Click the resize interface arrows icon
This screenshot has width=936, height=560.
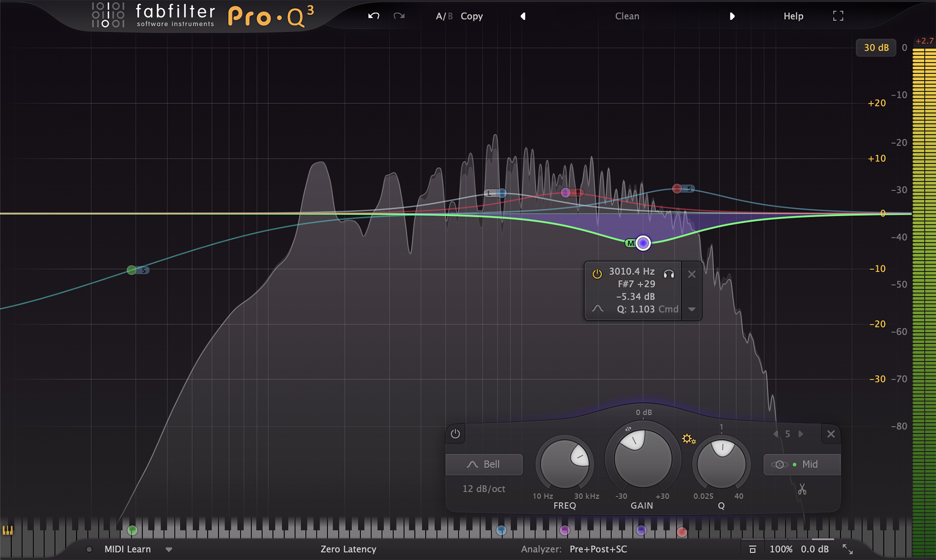coord(848,549)
